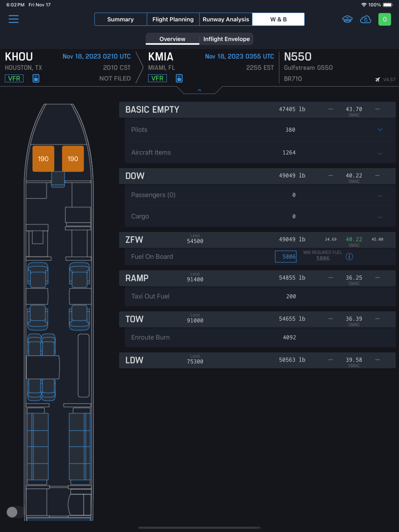Expand the Passengers (0) row
Viewport: 399px width, 532px height.
(380, 195)
